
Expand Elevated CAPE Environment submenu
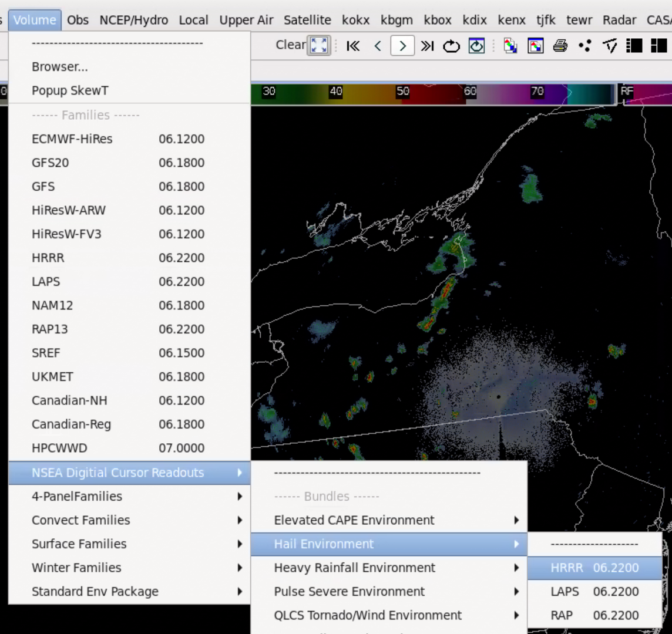389,520
